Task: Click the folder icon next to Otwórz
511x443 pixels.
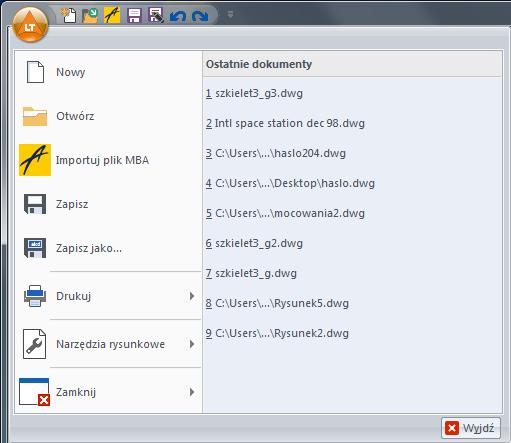Action: click(35, 116)
